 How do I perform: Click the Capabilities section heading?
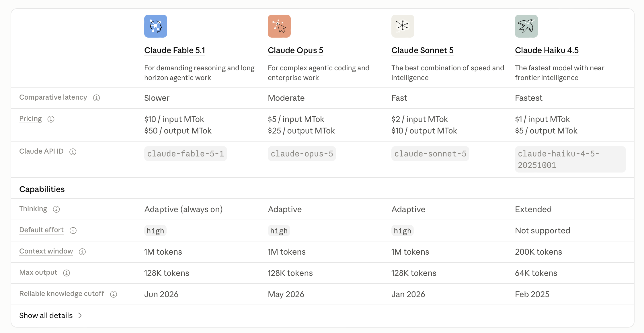tap(42, 189)
